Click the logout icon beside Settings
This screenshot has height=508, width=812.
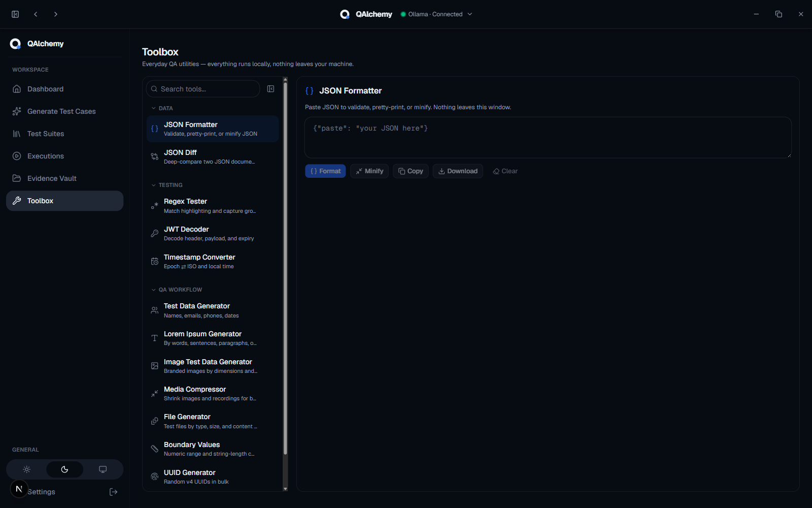pyautogui.click(x=114, y=492)
